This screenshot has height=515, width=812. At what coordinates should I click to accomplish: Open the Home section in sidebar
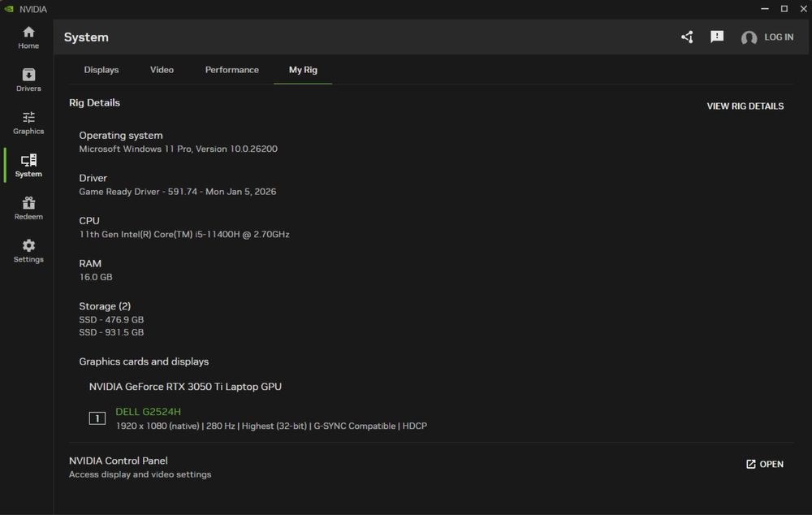point(28,38)
